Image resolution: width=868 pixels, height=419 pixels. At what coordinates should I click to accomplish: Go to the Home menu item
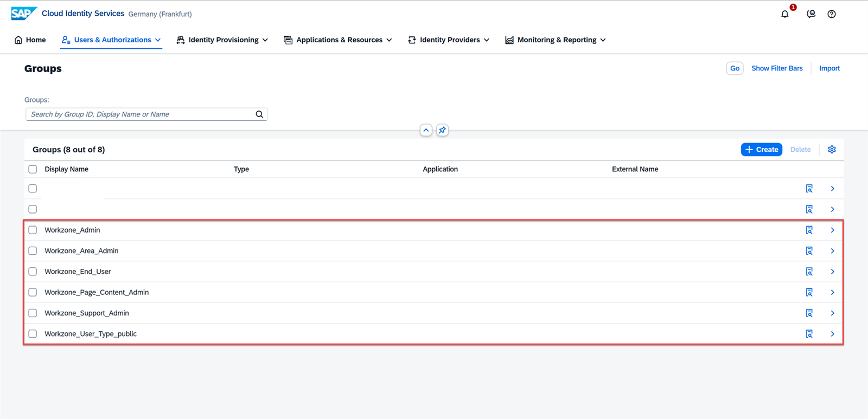30,40
